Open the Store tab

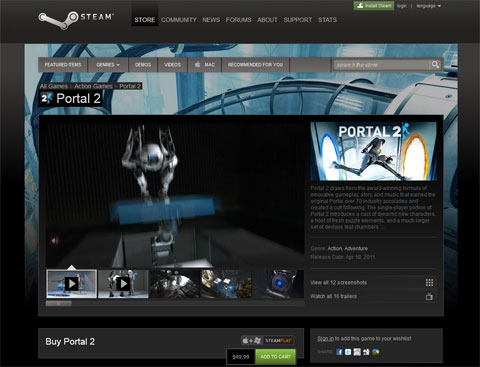click(145, 20)
